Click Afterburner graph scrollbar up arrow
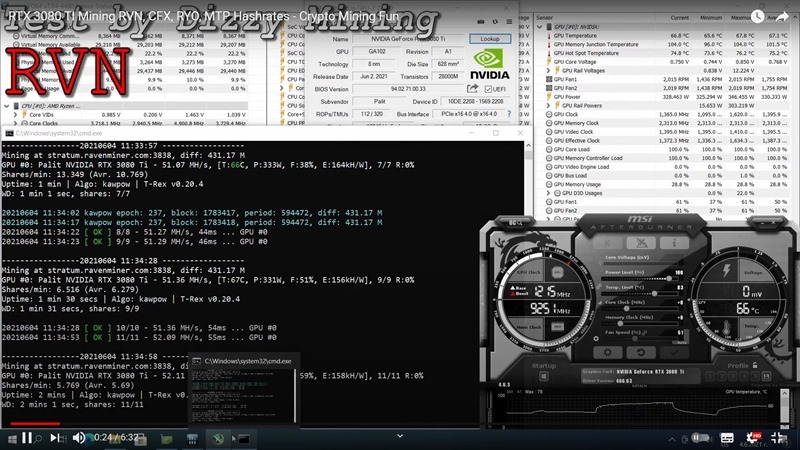This screenshot has height=450, width=800. (x=785, y=393)
